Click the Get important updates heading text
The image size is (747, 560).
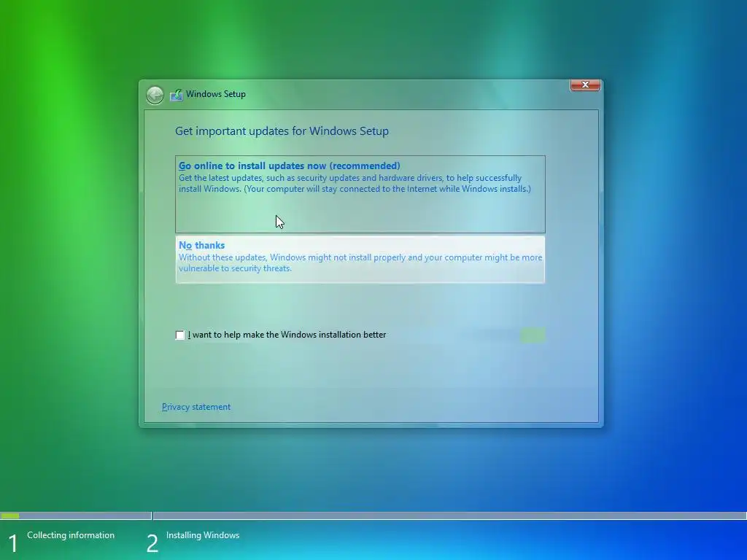point(282,131)
